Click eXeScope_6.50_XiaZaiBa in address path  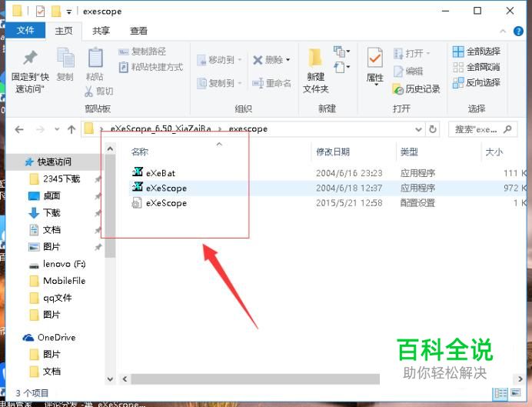[161, 129]
